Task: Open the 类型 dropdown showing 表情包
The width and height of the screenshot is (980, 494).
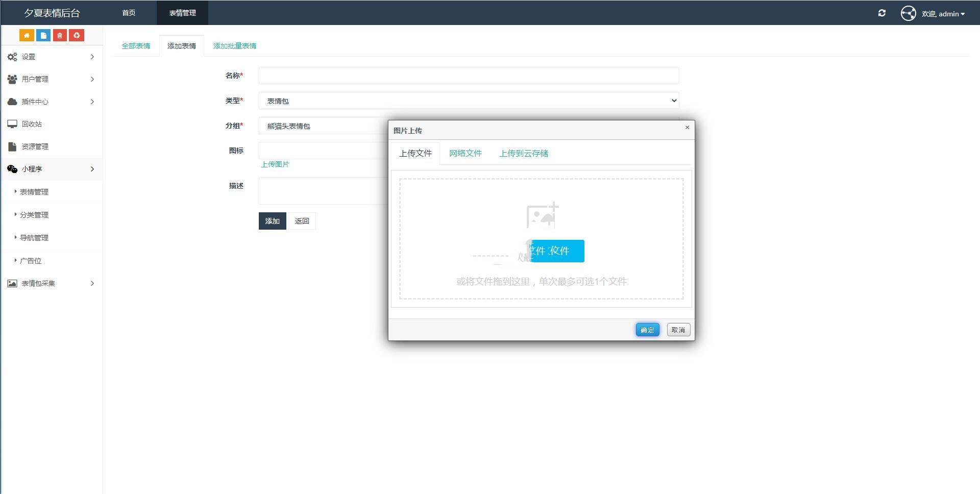Action: point(469,101)
